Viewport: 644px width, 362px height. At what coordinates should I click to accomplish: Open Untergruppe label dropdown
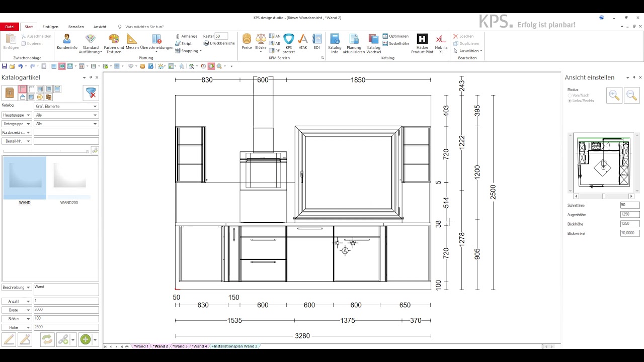(17, 124)
